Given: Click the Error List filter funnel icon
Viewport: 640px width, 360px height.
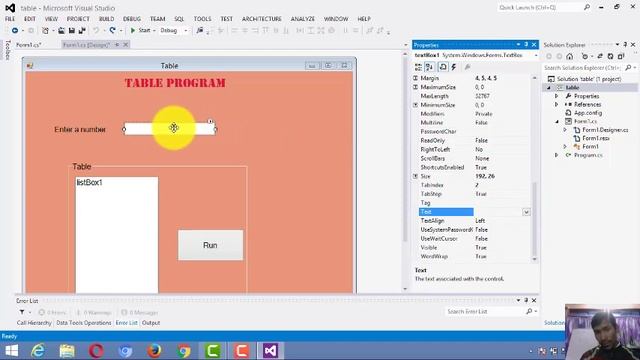Looking at the screenshot, I should (22, 312).
